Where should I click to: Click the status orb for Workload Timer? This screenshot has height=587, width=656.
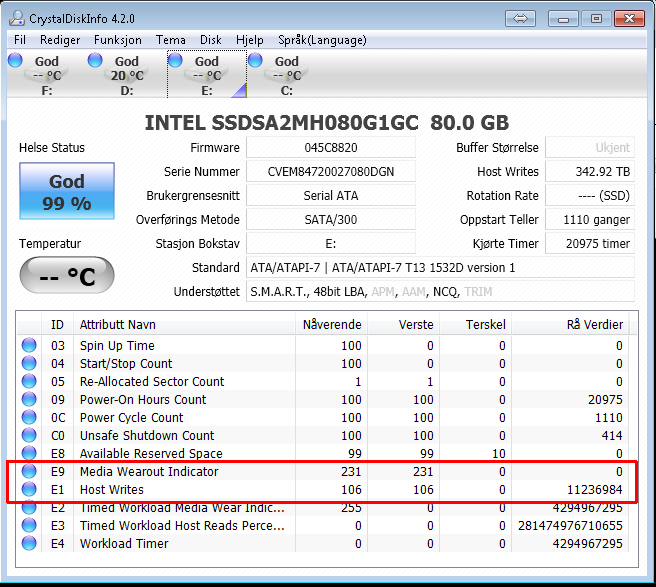(x=29, y=543)
